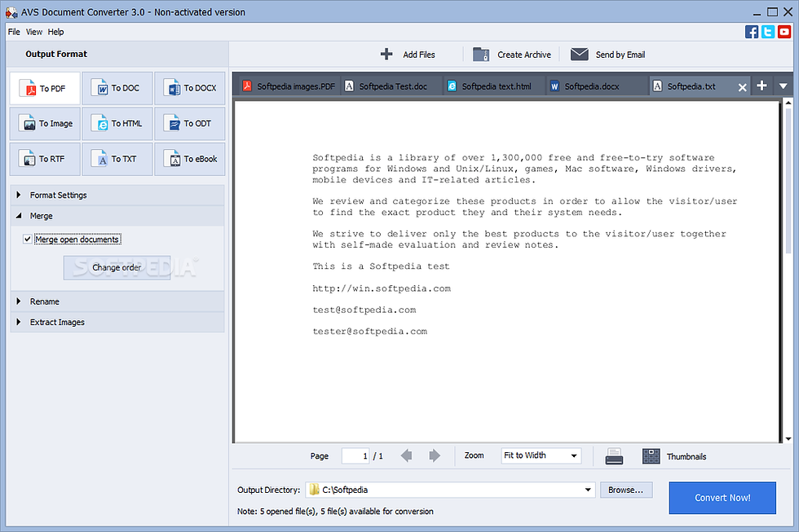This screenshot has height=532, width=799.
Task: Open the Help menu
Action: click(56, 32)
